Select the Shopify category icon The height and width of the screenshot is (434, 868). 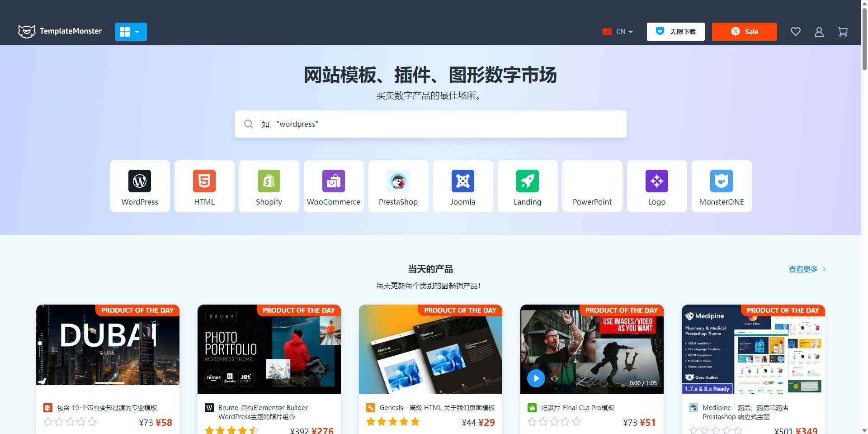(269, 181)
